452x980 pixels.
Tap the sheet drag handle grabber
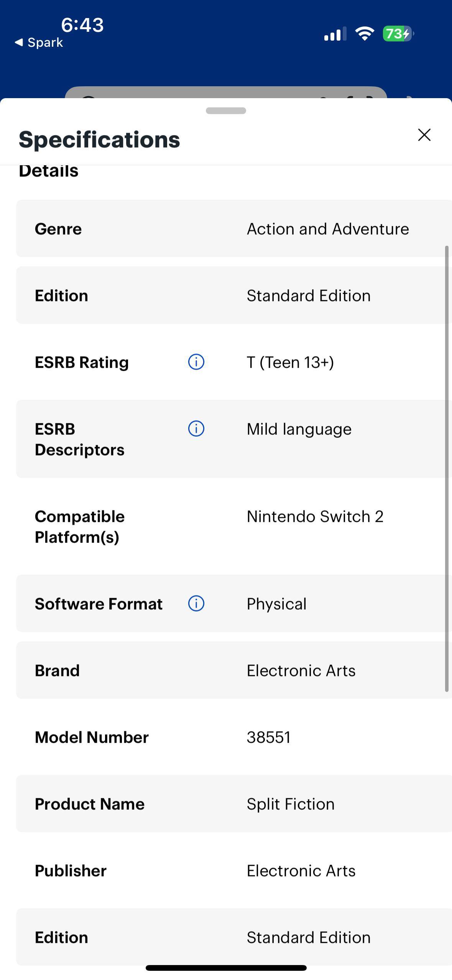226,111
